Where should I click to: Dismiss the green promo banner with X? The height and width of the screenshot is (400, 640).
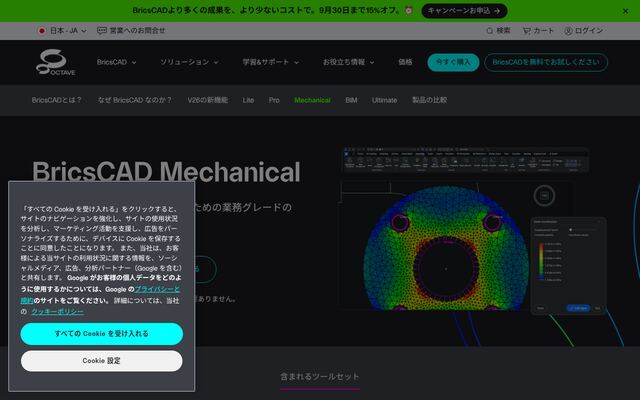(625, 11)
